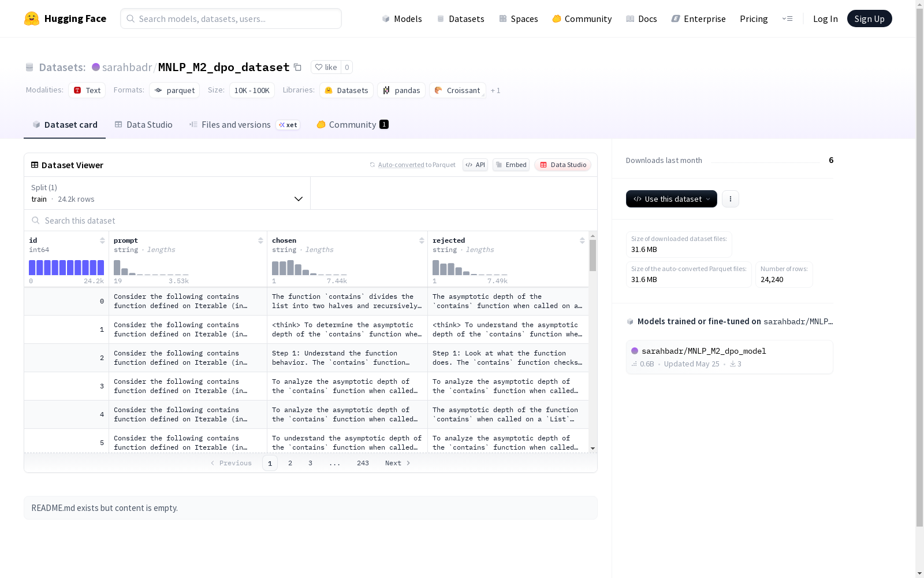
Task: Go to Datasets in the top navigation
Action: pos(460,18)
